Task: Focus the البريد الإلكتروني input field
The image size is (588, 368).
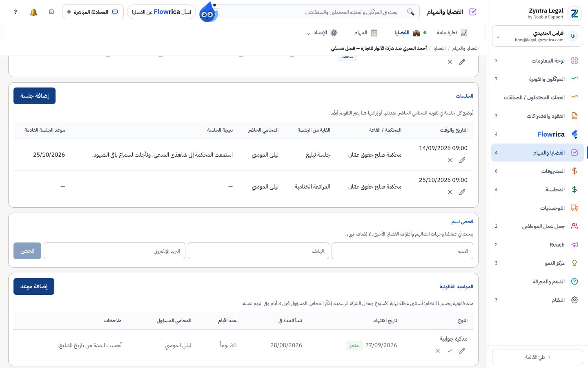Action: 114,251
